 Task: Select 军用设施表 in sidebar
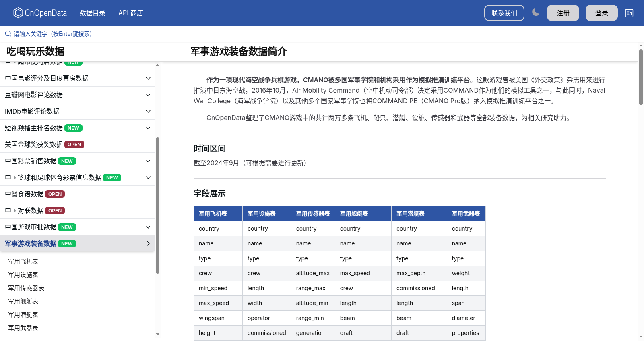coord(23,275)
